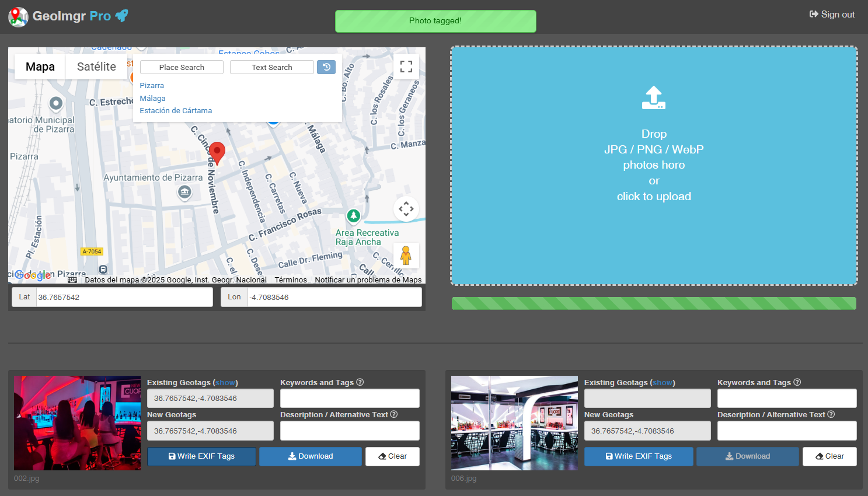Switch to the Satélite map view
868x496 pixels.
click(x=96, y=67)
